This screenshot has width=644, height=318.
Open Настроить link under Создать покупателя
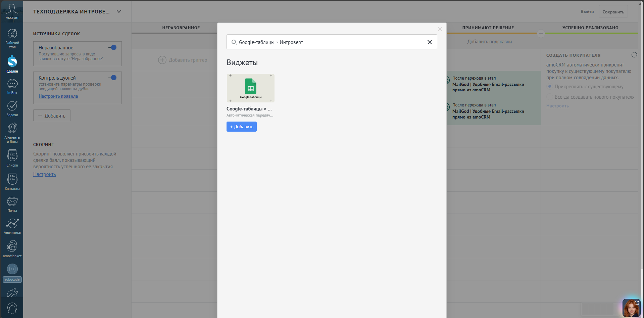pos(557,106)
